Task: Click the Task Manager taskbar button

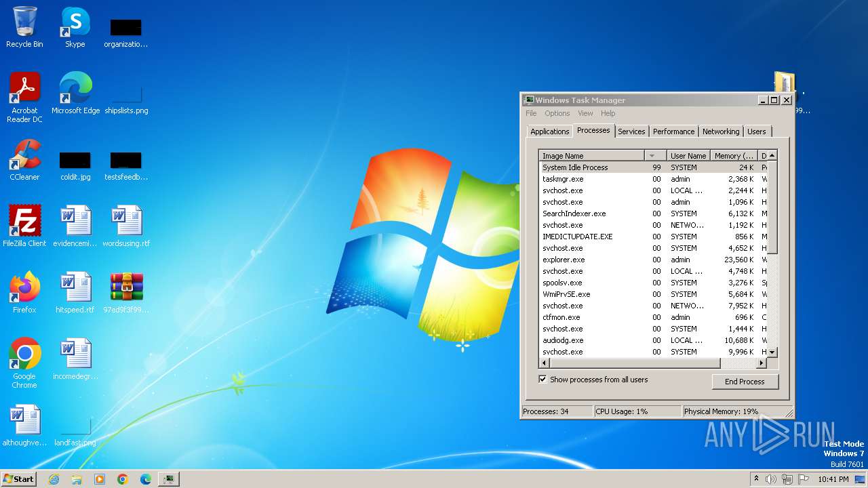Action: coord(168,479)
